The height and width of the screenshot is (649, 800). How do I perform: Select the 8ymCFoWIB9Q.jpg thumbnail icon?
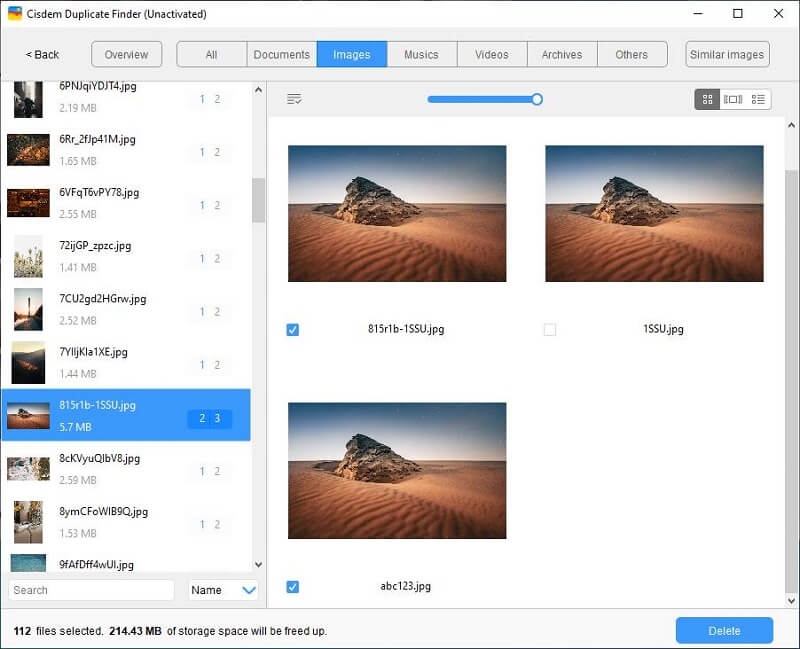pyautogui.click(x=28, y=522)
